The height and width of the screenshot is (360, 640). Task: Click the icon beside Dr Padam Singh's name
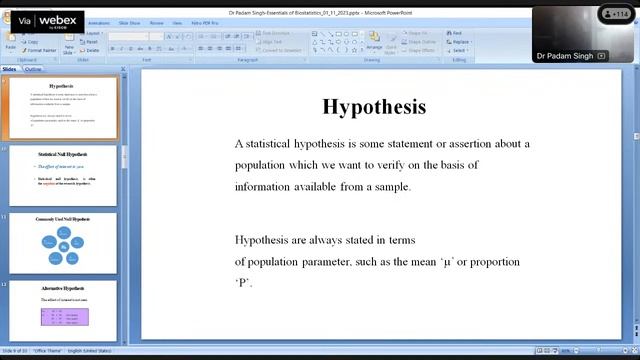[601, 56]
